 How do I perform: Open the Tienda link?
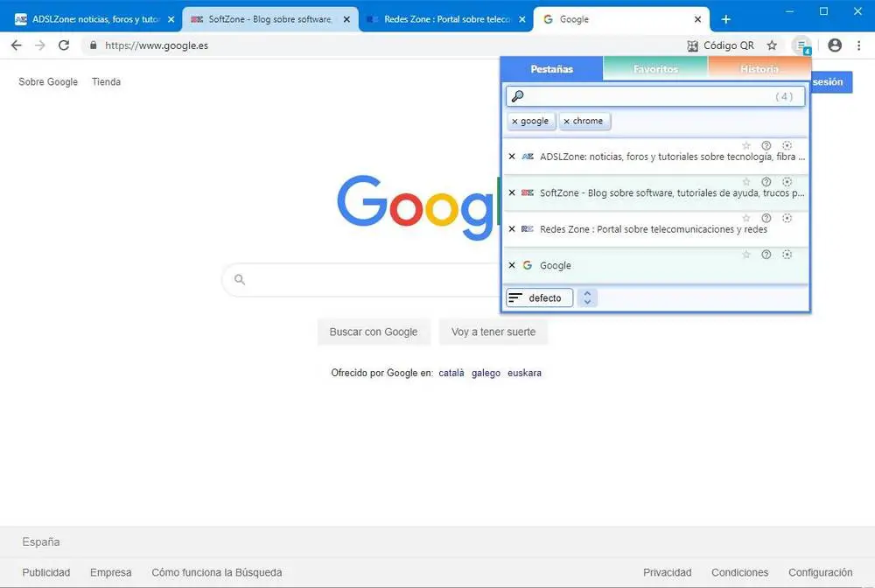pyautogui.click(x=106, y=81)
